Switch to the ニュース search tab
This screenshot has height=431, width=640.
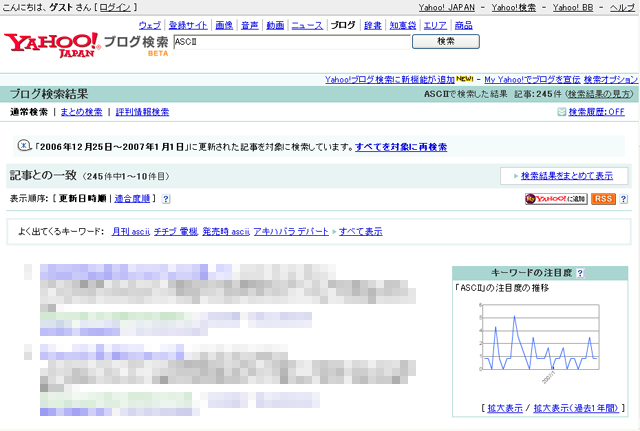(x=307, y=24)
